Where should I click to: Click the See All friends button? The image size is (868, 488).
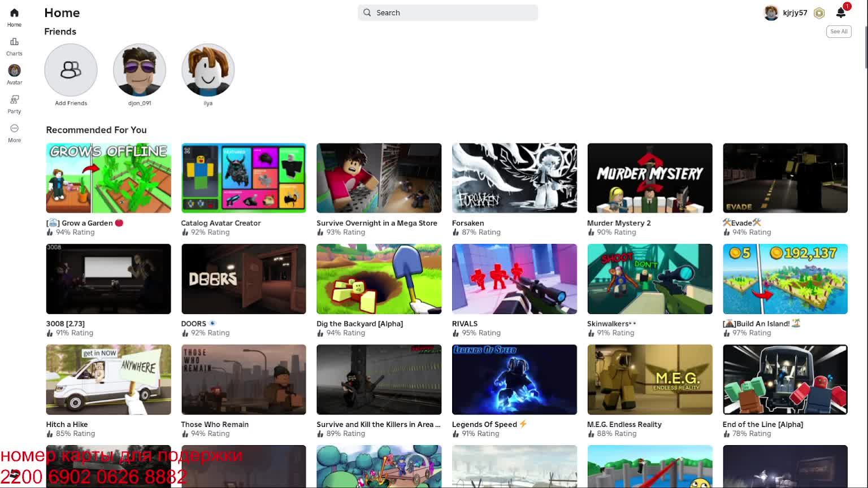839,32
